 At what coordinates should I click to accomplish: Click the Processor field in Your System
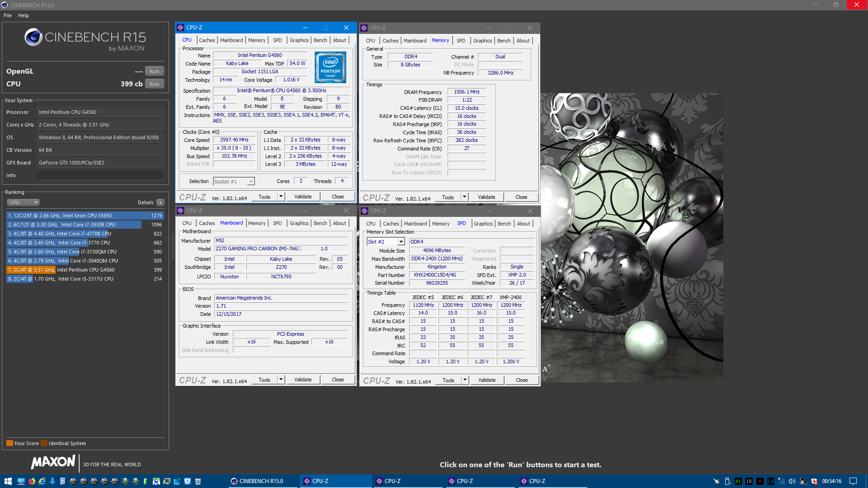[100, 112]
